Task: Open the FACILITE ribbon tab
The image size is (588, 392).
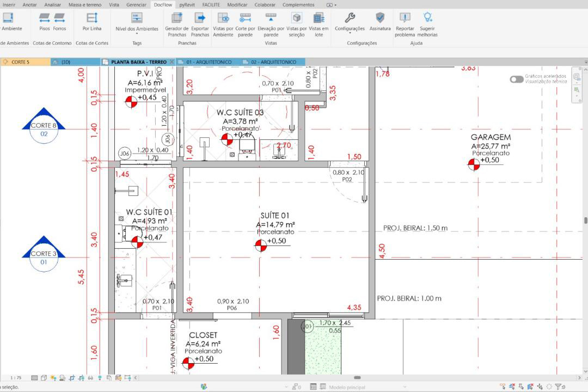Action: (x=211, y=5)
